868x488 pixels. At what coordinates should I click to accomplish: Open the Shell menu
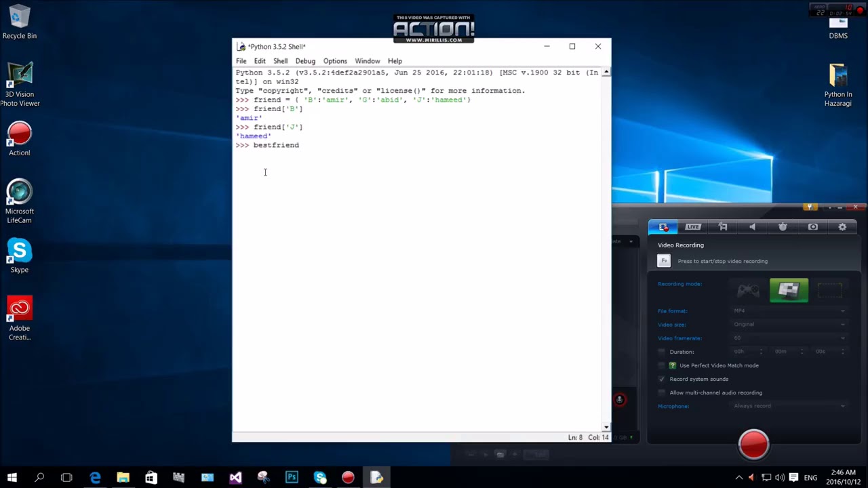280,61
